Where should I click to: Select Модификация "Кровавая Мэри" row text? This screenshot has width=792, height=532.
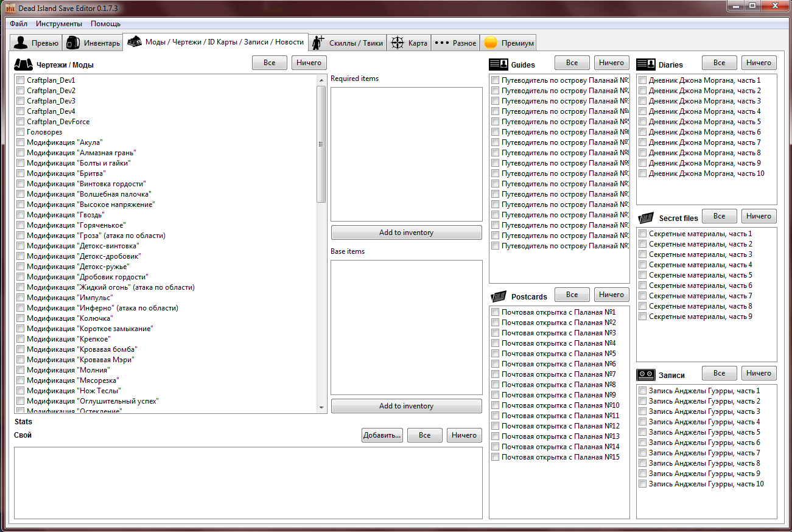tap(80, 360)
